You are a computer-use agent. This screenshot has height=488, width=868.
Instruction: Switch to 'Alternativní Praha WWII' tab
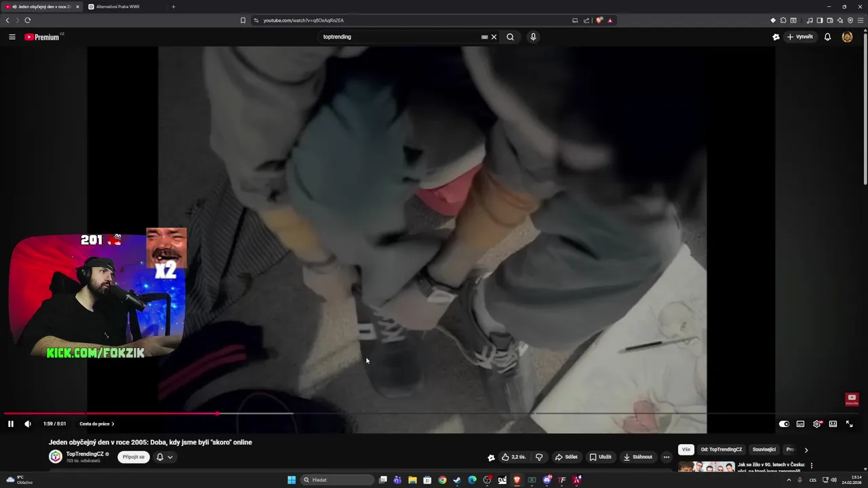[x=118, y=7]
